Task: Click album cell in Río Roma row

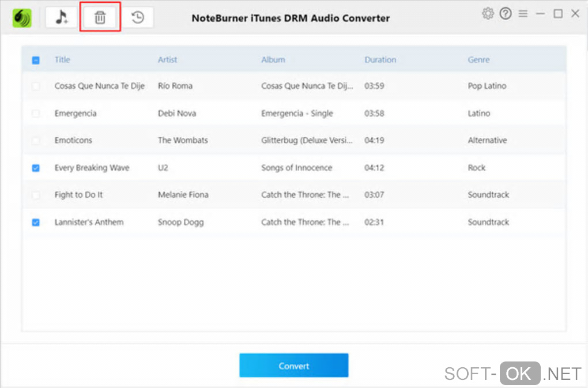Action: point(307,86)
